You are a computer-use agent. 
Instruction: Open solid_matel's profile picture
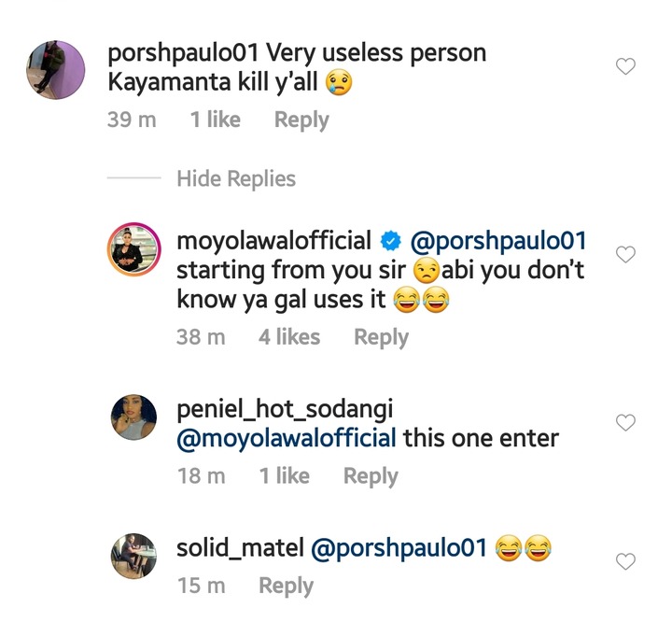click(x=134, y=556)
